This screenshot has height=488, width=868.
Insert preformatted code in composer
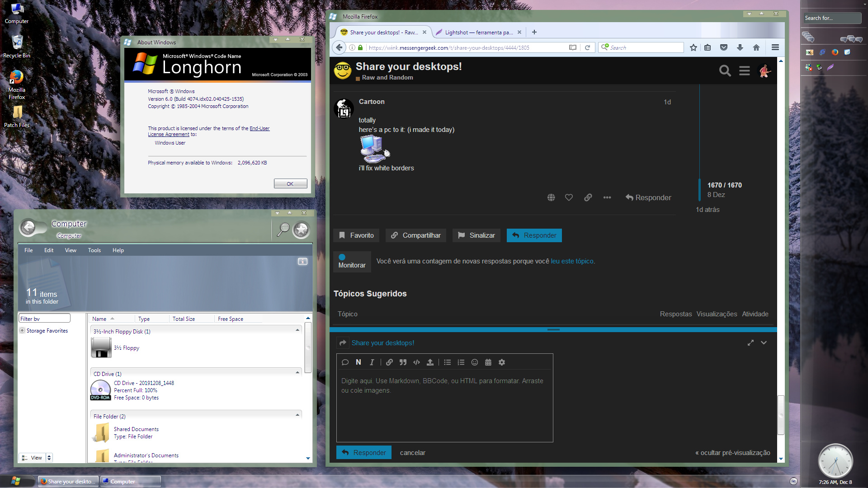click(x=416, y=362)
